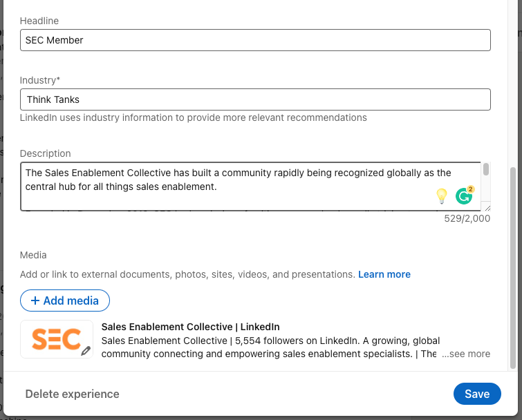This screenshot has height=420, width=522.
Task: Click the Description field label
Action: pos(46,153)
